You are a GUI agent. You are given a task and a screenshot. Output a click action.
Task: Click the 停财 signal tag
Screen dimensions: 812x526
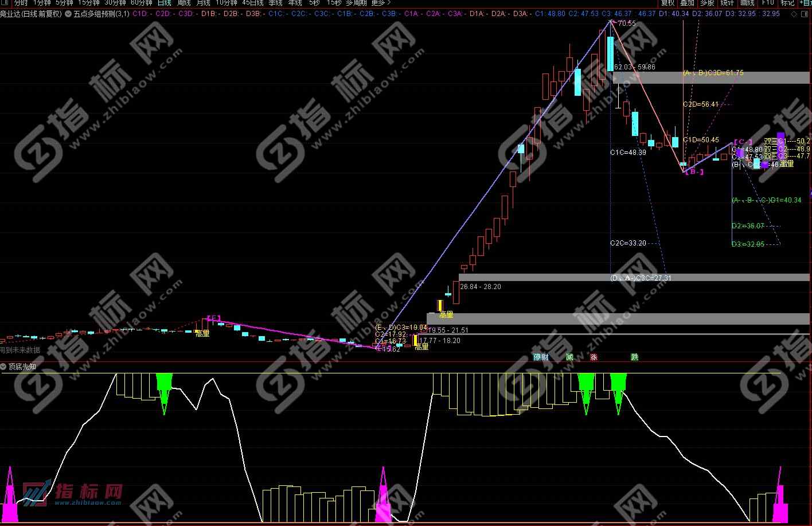541,357
